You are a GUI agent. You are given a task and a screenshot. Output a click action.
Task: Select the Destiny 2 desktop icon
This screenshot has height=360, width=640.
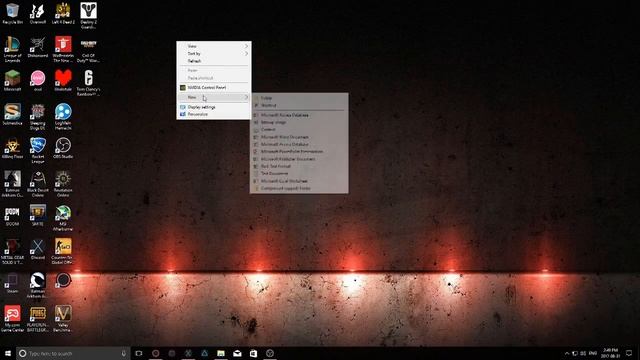pyautogui.click(x=88, y=16)
